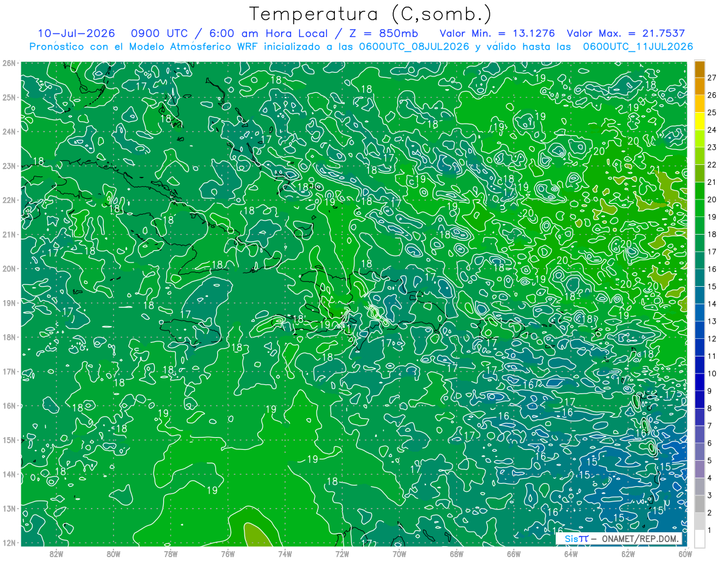
Task: Click the "76W" longitude axis label
Action: (227, 554)
